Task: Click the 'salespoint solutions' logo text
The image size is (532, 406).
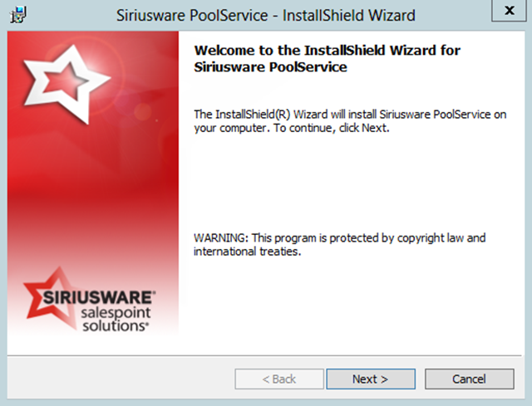Action: (x=115, y=319)
